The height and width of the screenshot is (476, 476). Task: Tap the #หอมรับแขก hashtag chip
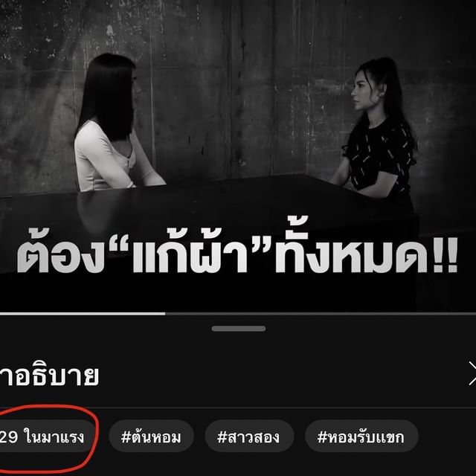coord(361,437)
